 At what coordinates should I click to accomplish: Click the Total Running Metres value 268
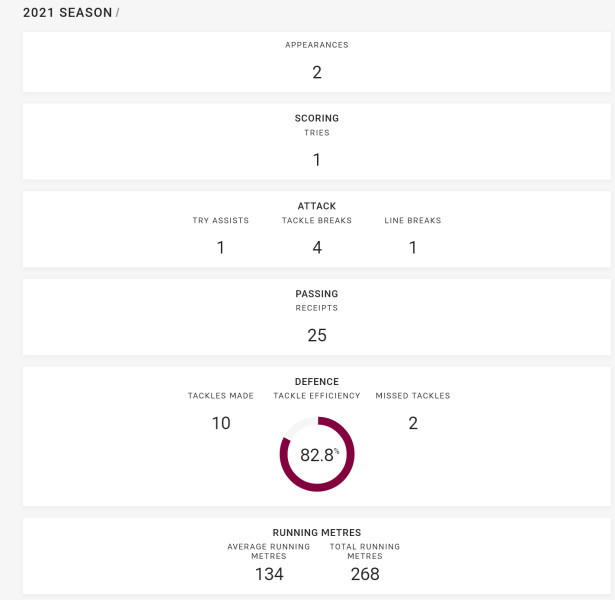click(x=365, y=574)
